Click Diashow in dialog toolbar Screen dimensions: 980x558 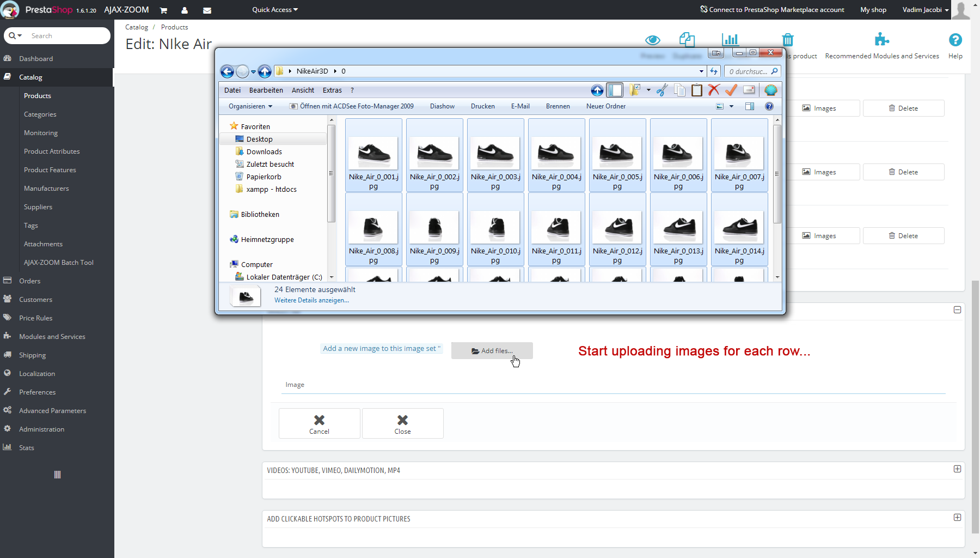click(x=442, y=106)
